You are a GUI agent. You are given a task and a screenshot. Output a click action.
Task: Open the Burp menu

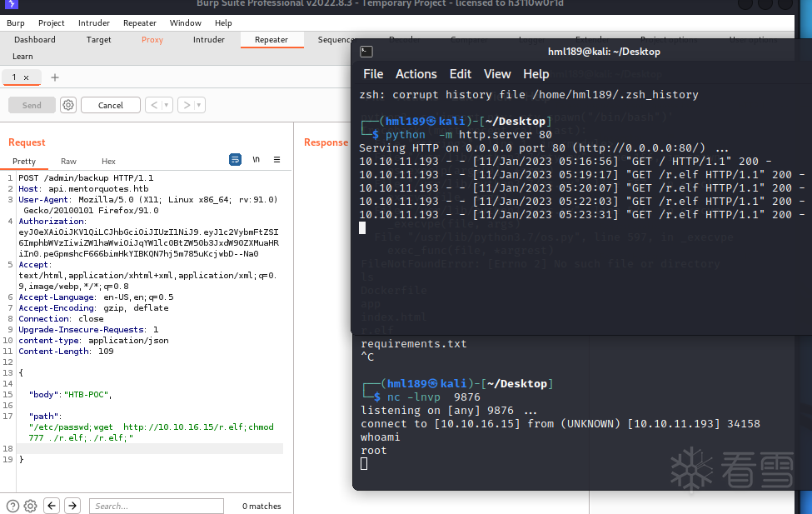(x=16, y=22)
